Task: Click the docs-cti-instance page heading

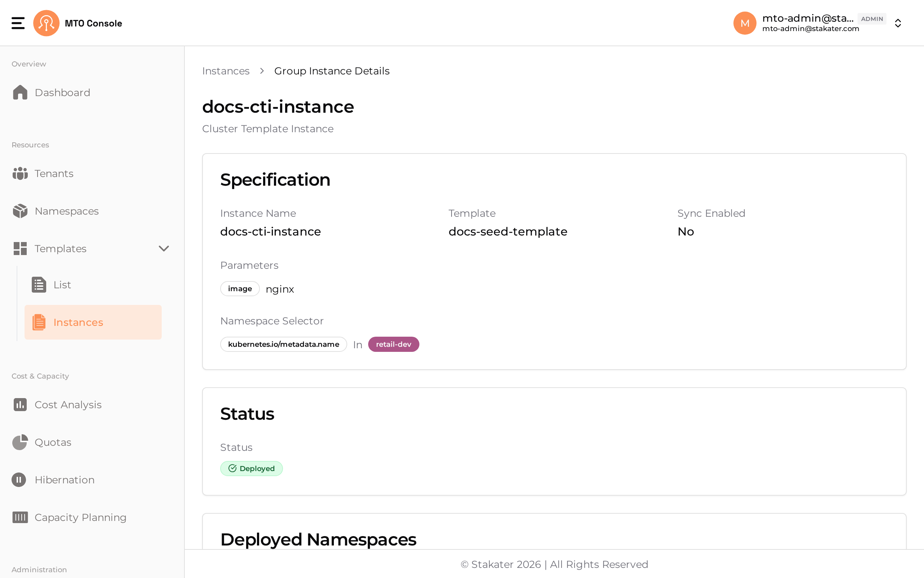Action: click(278, 107)
